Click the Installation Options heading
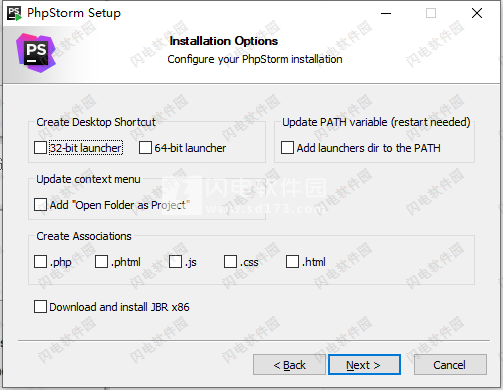503x390 pixels. pos(224,41)
